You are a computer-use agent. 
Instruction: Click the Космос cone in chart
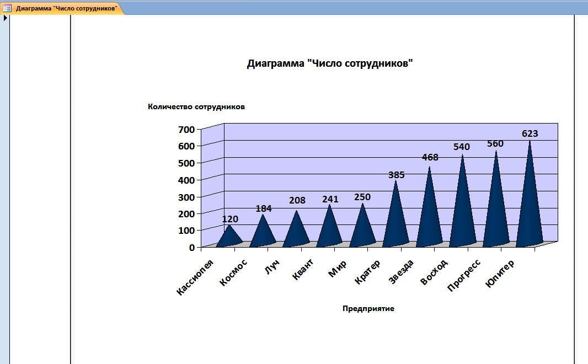click(x=263, y=234)
